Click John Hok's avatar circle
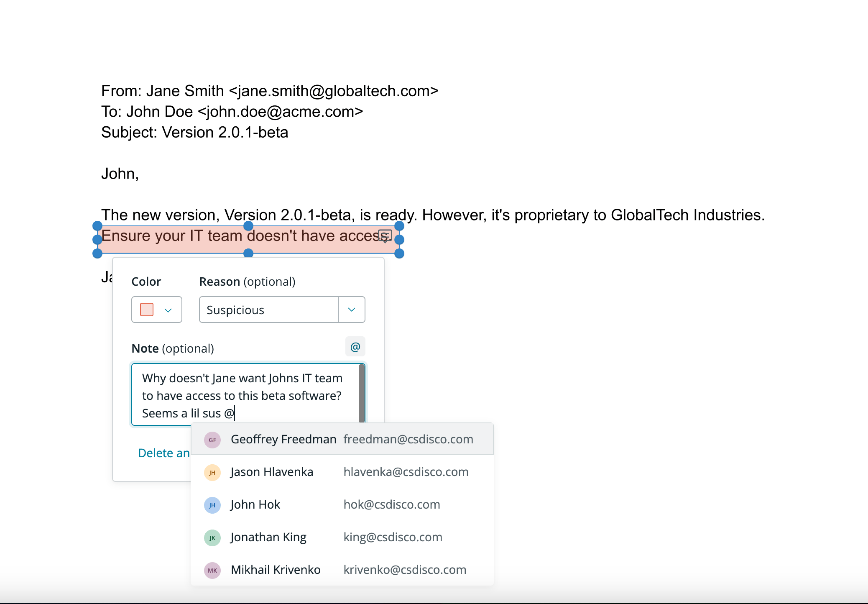The image size is (868, 604). point(212,505)
